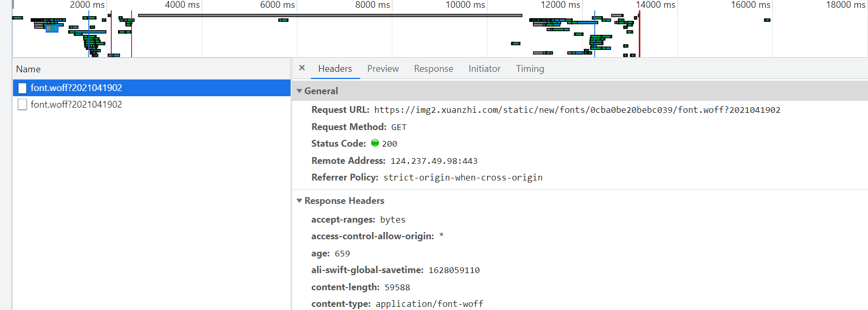This screenshot has height=310, width=868.
Task: Open the Preview tab
Action: click(x=383, y=69)
